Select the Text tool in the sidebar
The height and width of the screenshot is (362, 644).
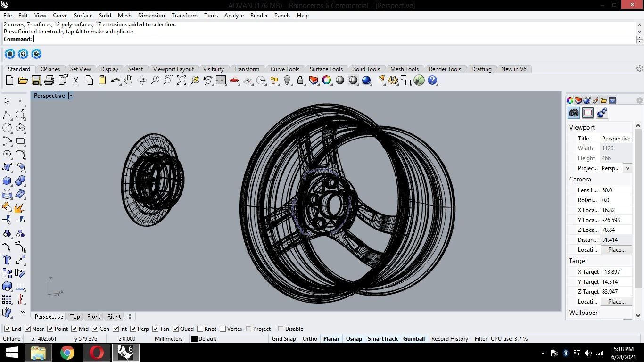pos(7,260)
